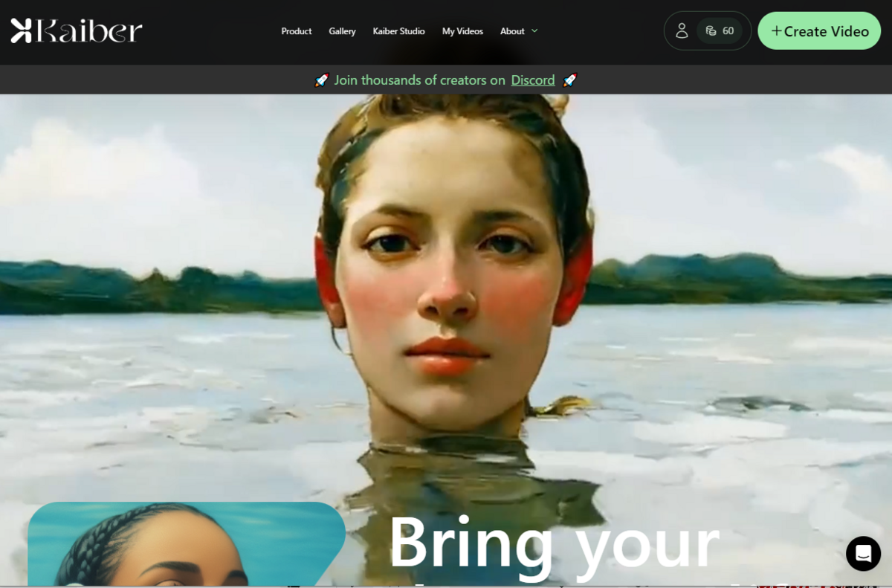Viewport: 892px width, 588px height.
Task: View the 60 credits balance
Action: click(720, 30)
